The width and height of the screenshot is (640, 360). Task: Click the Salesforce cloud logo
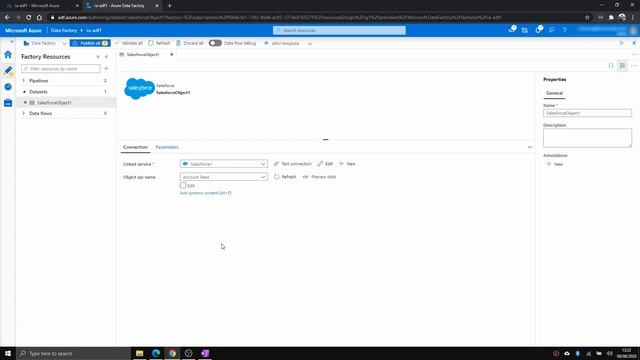coord(139,88)
